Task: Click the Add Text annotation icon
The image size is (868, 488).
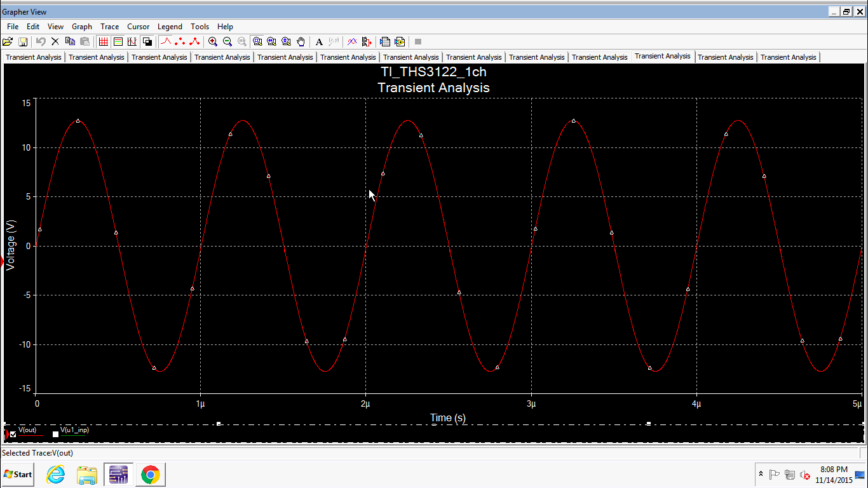Action: [318, 42]
